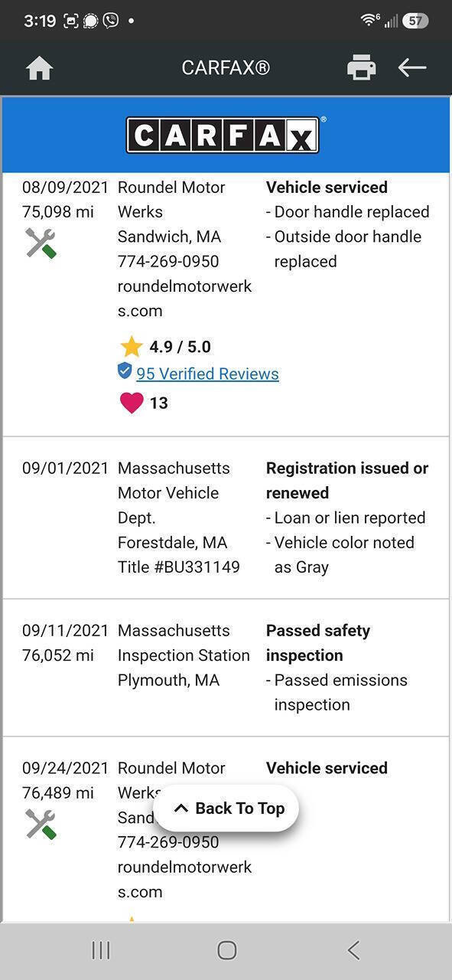Tap Title #BU331149 text

(179, 567)
